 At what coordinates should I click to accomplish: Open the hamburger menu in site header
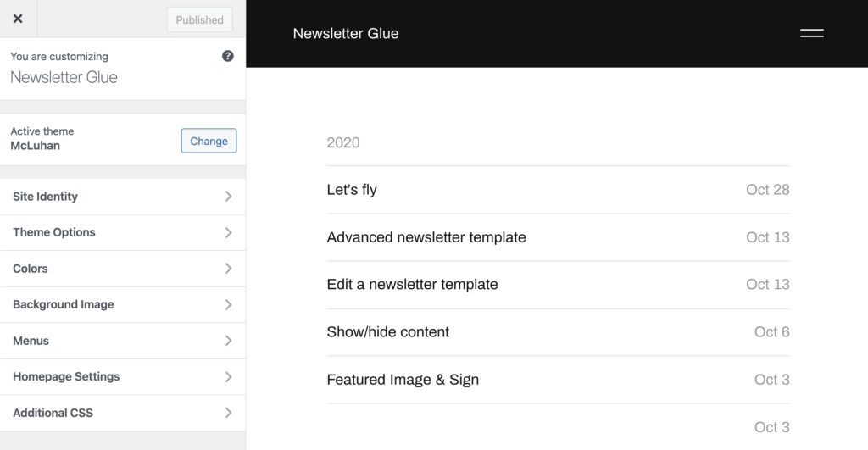tap(811, 33)
